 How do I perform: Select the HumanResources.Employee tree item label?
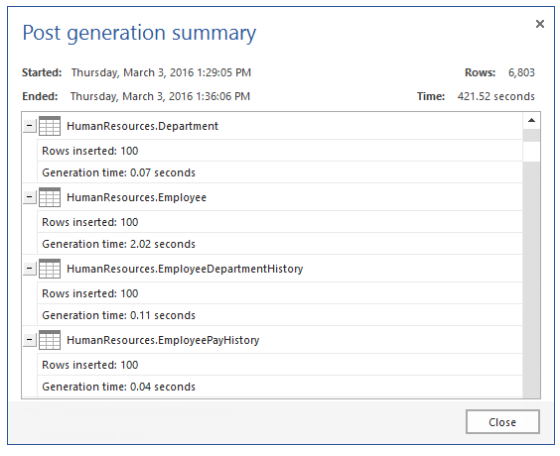click(x=136, y=197)
